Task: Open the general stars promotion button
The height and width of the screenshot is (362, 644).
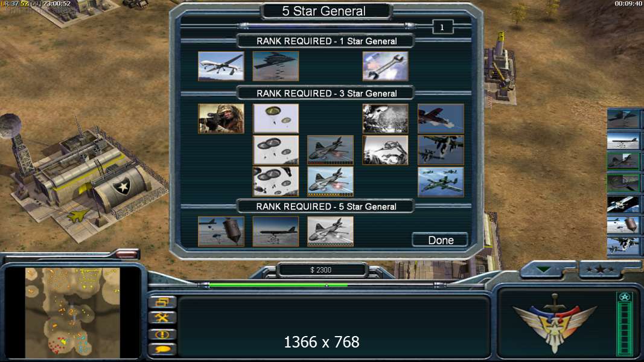Action: tap(601, 270)
